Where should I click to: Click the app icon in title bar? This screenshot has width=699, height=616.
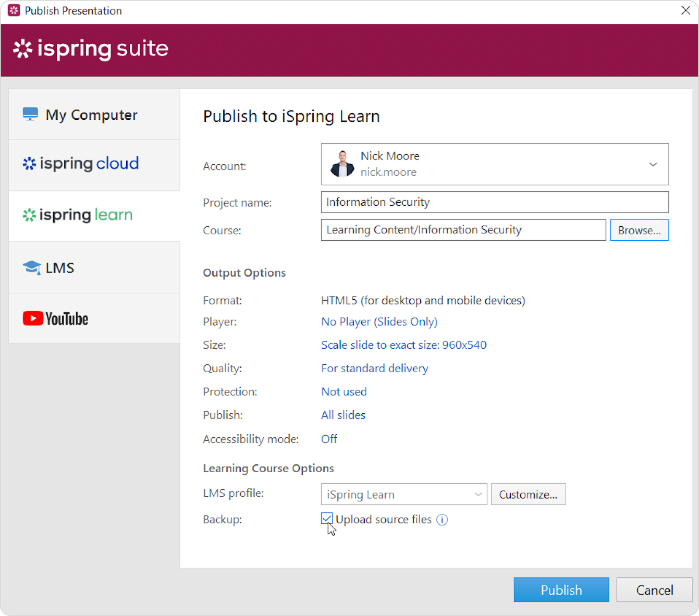[x=14, y=10]
